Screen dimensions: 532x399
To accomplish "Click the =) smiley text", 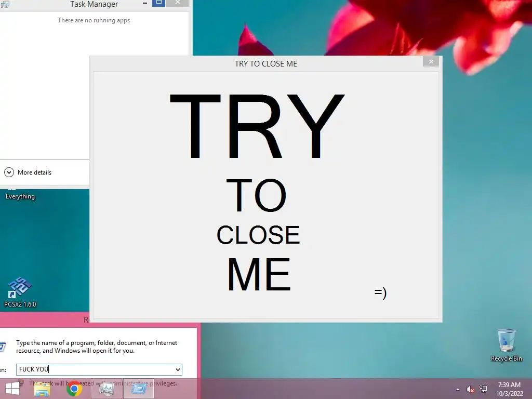I will click(380, 292).
